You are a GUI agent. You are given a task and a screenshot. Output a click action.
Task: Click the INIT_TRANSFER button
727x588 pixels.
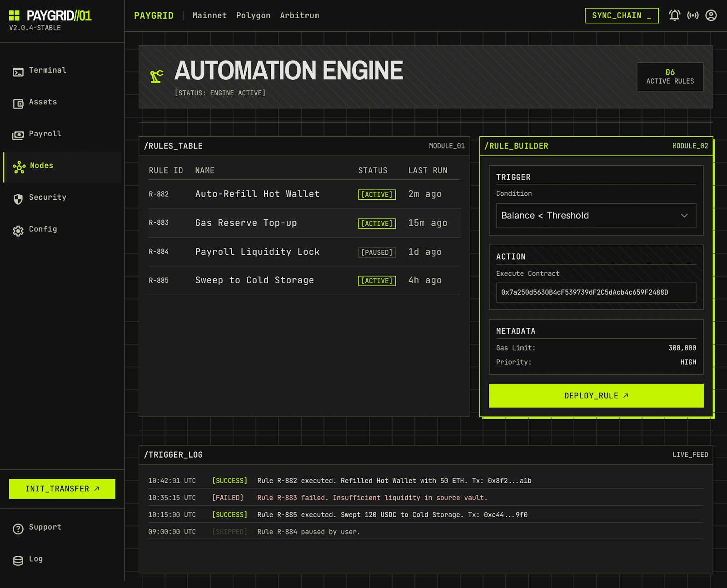tap(62, 489)
